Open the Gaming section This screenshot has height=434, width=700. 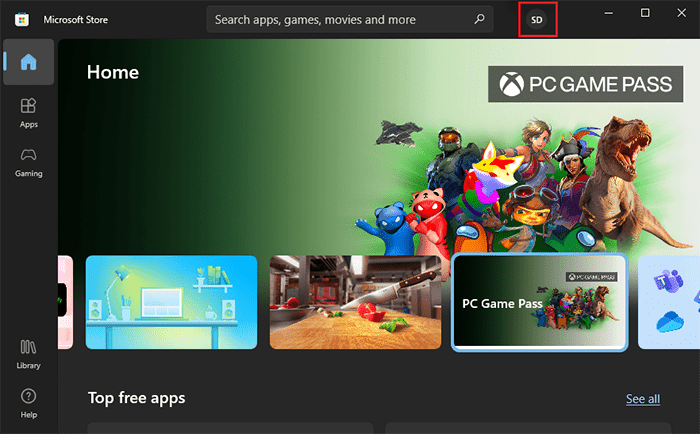[x=29, y=163]
